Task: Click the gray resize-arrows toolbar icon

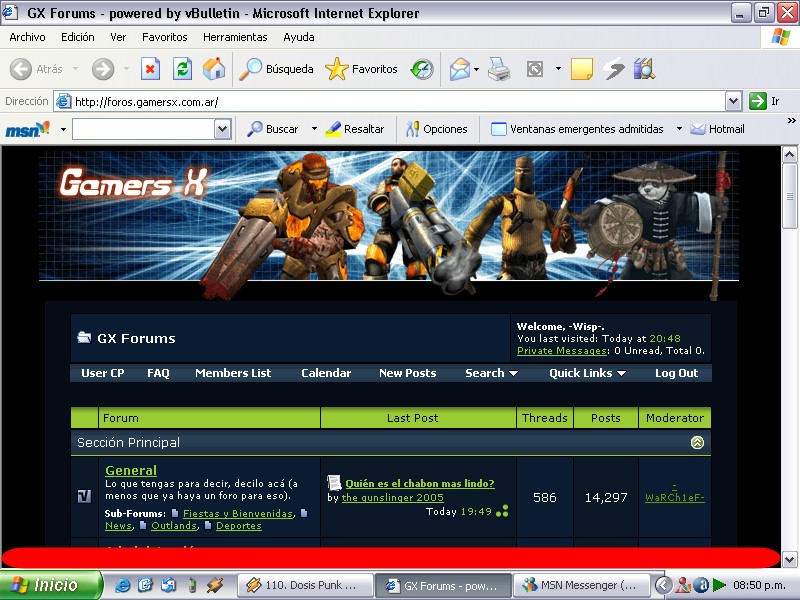Action: pos(535,69)
